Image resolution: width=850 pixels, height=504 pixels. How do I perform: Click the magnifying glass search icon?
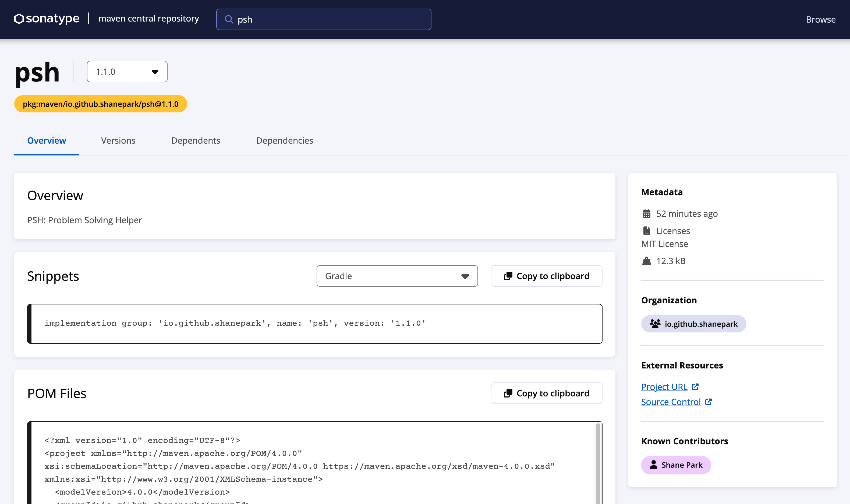pos(229,19)
